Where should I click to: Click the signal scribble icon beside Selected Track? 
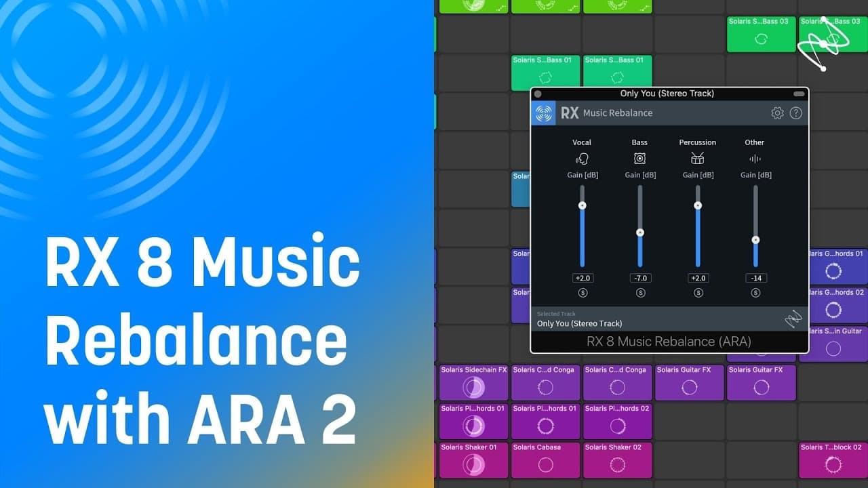pyautogui.click(x=793, y=317)
